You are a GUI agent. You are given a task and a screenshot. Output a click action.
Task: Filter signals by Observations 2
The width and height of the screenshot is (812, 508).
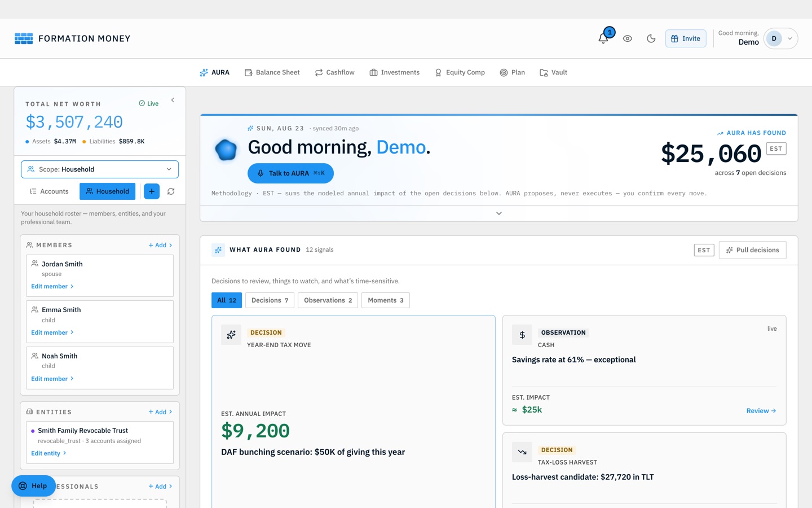[x=328, y=300]
